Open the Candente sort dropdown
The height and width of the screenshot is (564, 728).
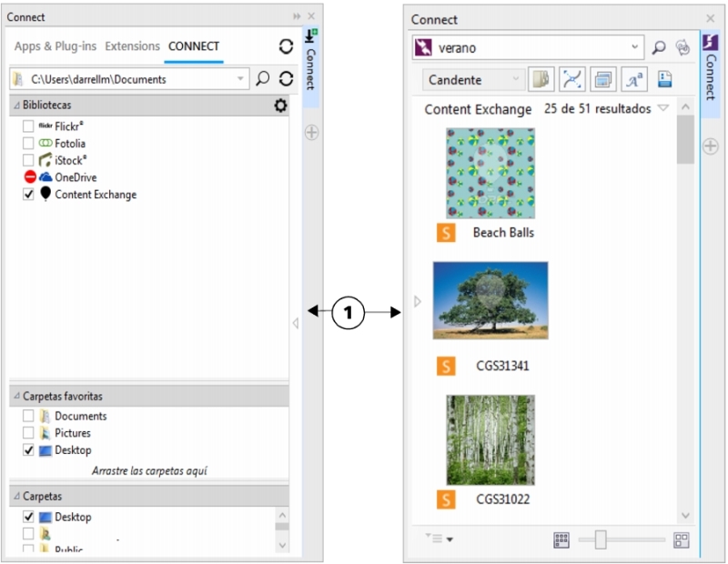474,80
